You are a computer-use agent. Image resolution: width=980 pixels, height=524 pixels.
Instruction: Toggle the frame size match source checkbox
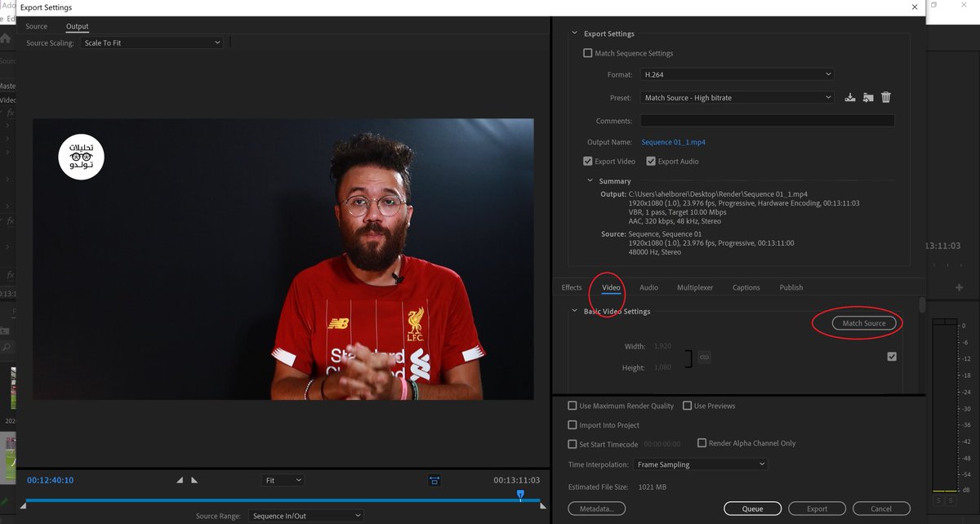[892, 357]
